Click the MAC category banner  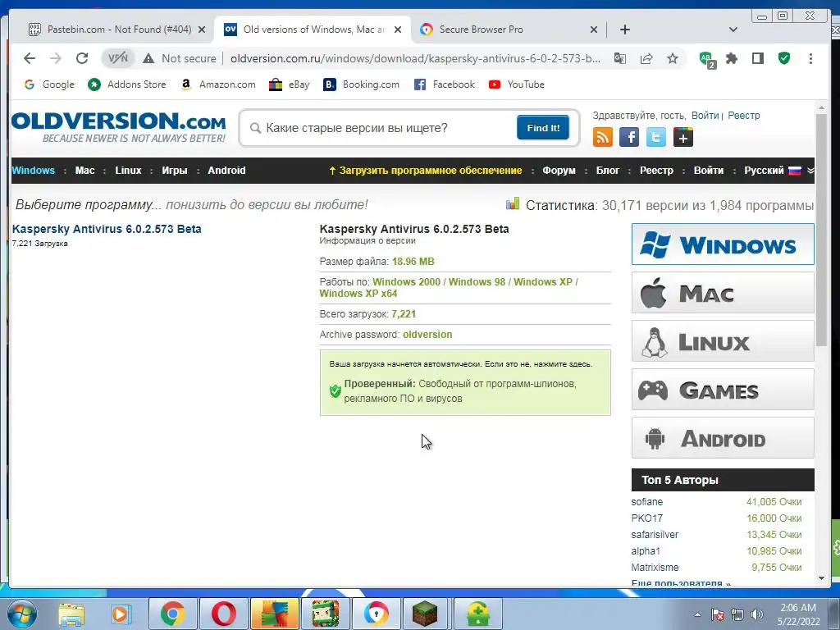[723, 293]
